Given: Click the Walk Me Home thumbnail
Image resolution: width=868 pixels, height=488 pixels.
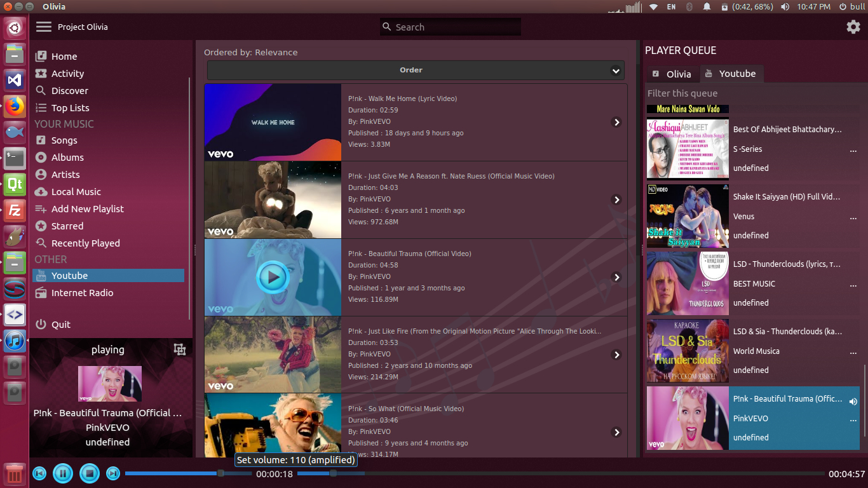Looking at the screenshot, I should pos(273,122).
